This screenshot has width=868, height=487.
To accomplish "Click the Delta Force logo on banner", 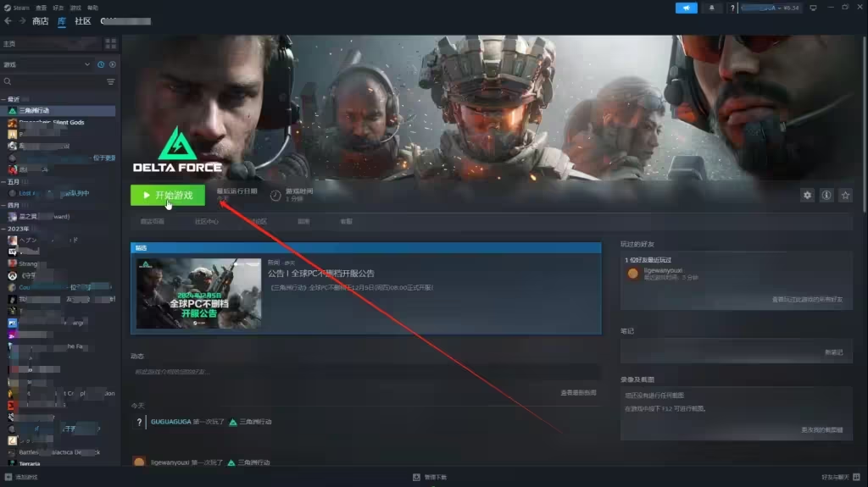I will [177, 150].
